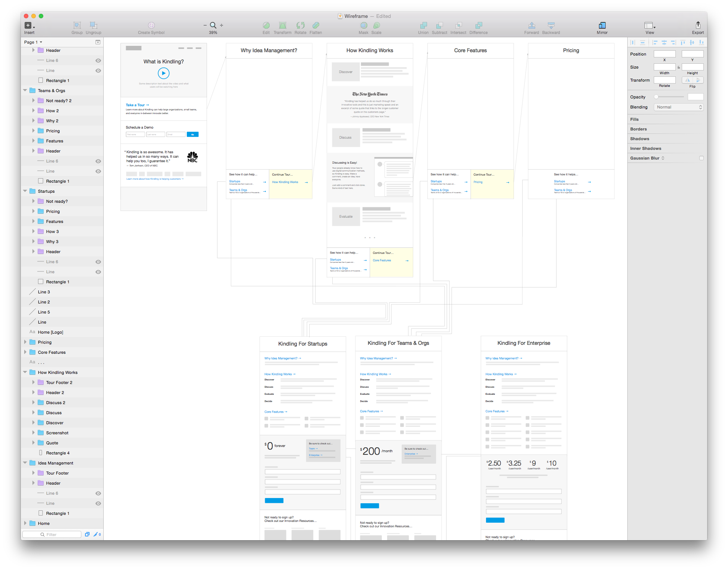
Task: Toggle visibility of first Line layer at top
Action: click(98, 70)
